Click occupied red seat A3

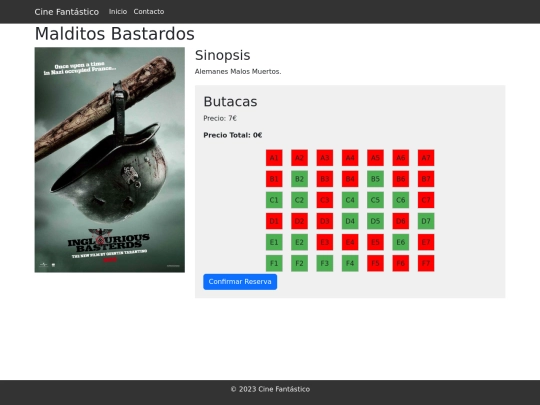point(325,158)
